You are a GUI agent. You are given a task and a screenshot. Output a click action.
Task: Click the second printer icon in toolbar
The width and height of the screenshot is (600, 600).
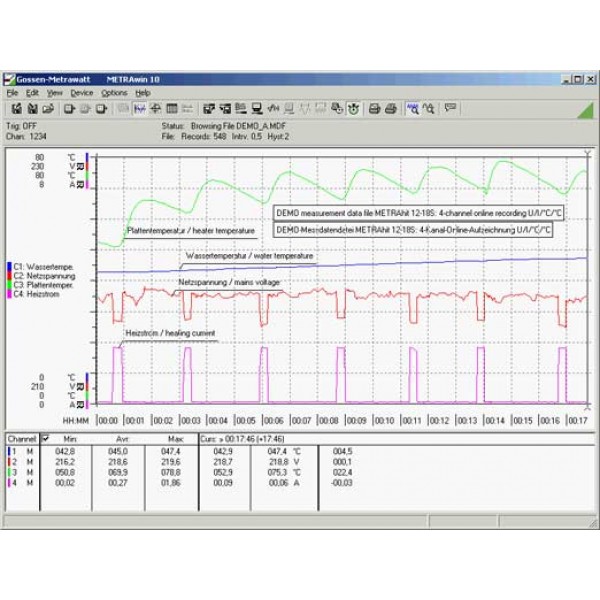tap(391, 108)
